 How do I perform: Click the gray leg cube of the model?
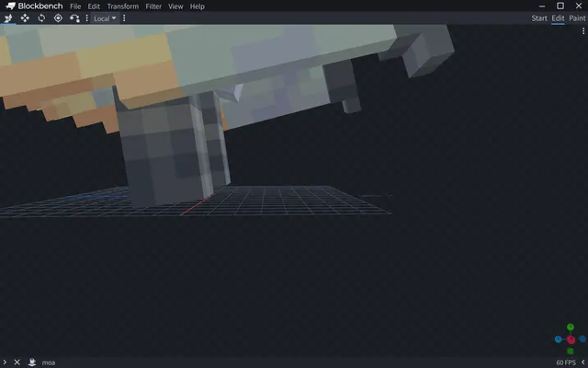click(162, 150)
